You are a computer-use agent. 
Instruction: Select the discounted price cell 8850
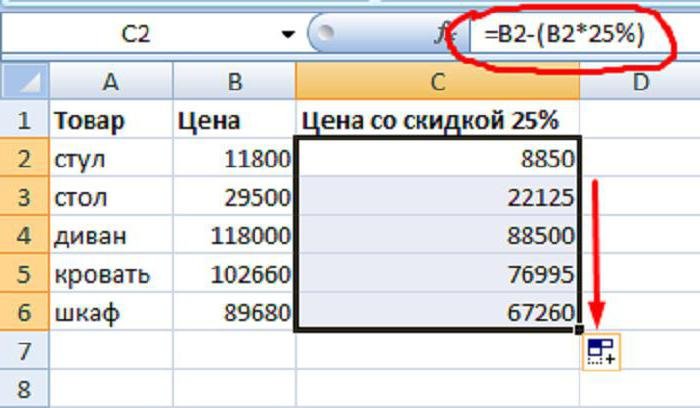coord(437,159)
